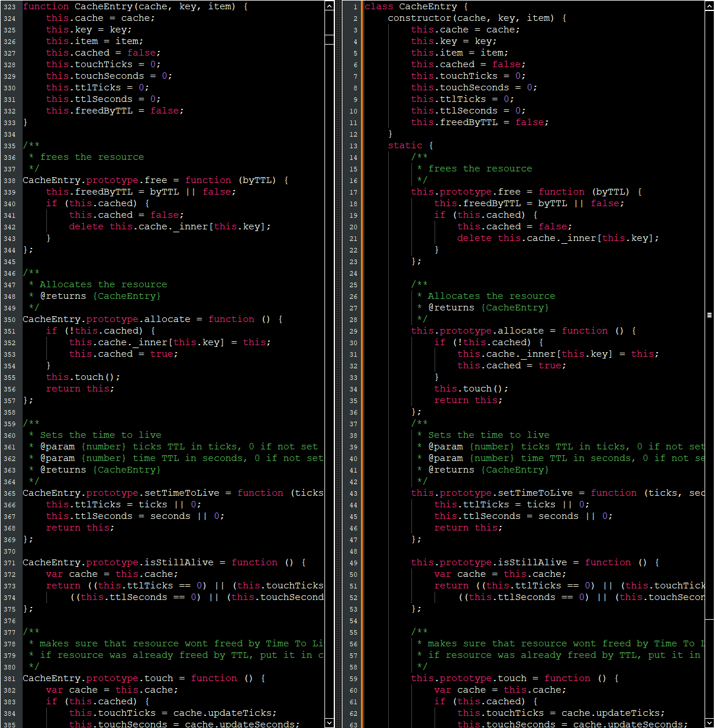
Task: Click line number 49 in right pane
Action: click(x=353, y=563)
